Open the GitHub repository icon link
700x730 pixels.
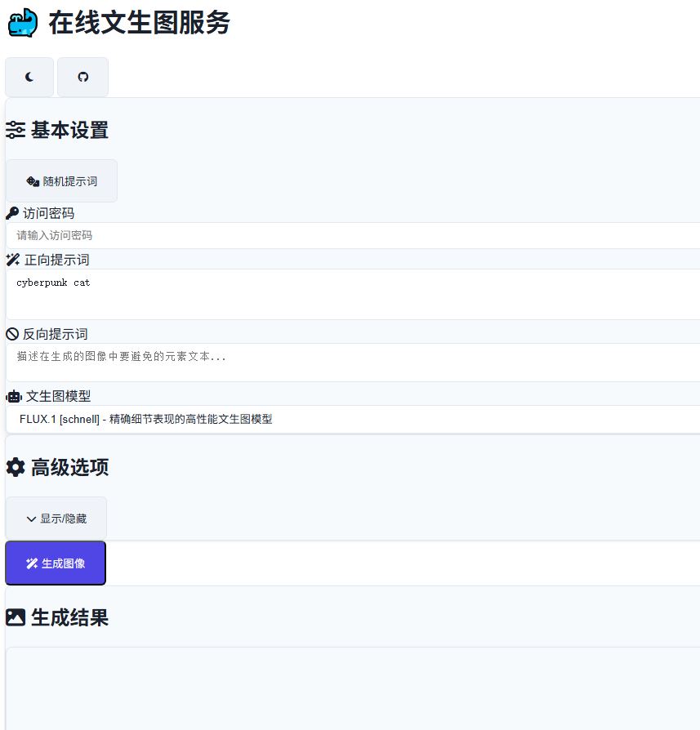[x=82, y=77]
